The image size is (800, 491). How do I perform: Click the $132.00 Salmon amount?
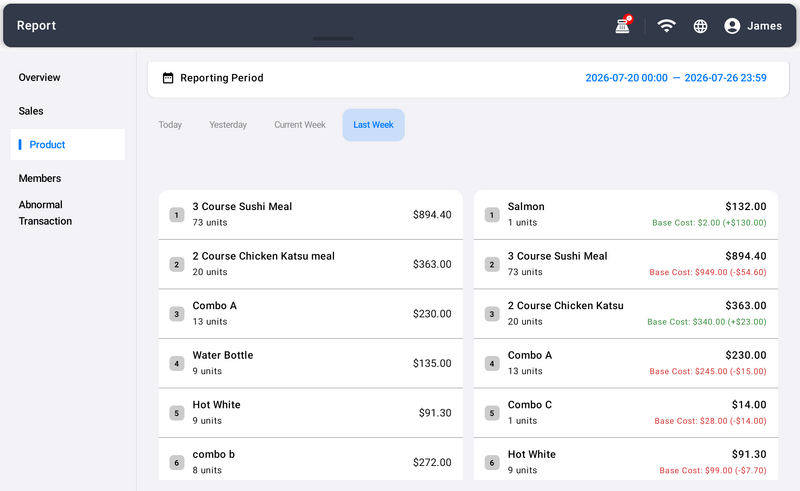[x=745, y=207]
